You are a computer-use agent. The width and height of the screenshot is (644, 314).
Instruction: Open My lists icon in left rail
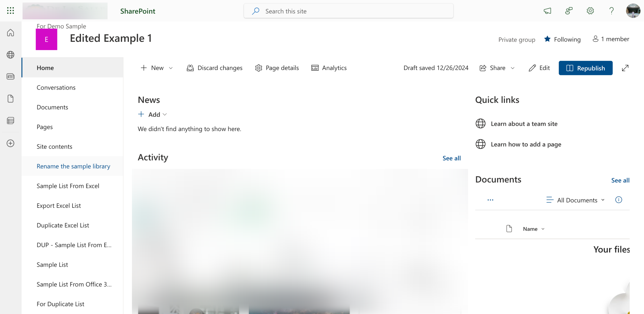(10, 121)
